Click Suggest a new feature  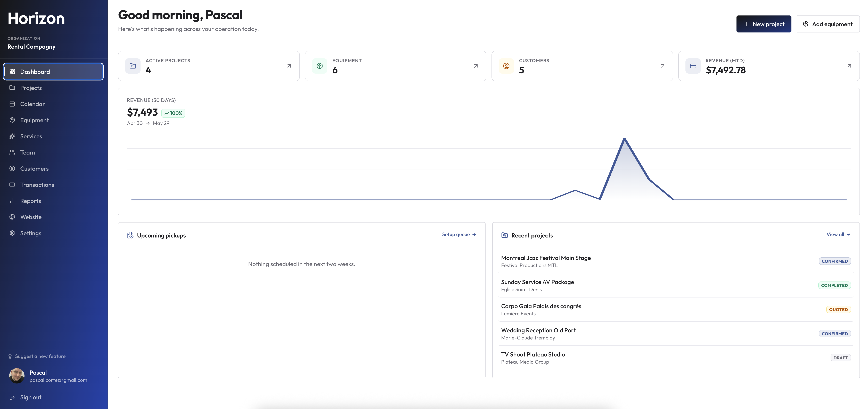click(37, 356)
